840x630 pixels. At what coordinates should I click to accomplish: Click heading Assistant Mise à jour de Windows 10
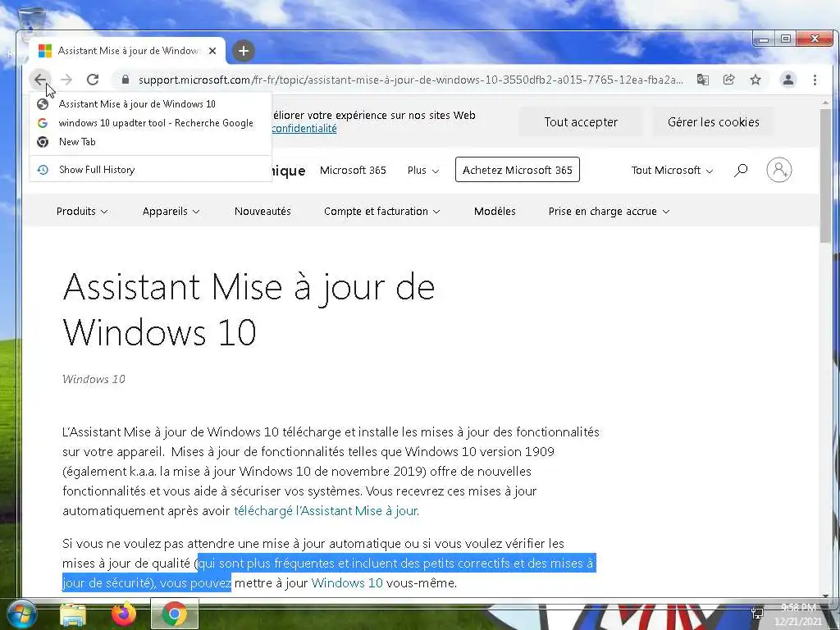coord(249,309)
